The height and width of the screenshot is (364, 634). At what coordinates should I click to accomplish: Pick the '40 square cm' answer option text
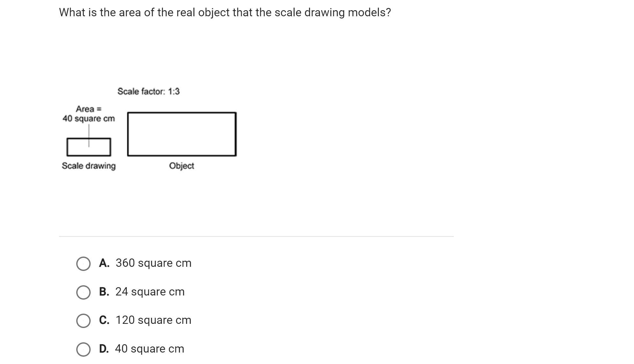[150, 349]
